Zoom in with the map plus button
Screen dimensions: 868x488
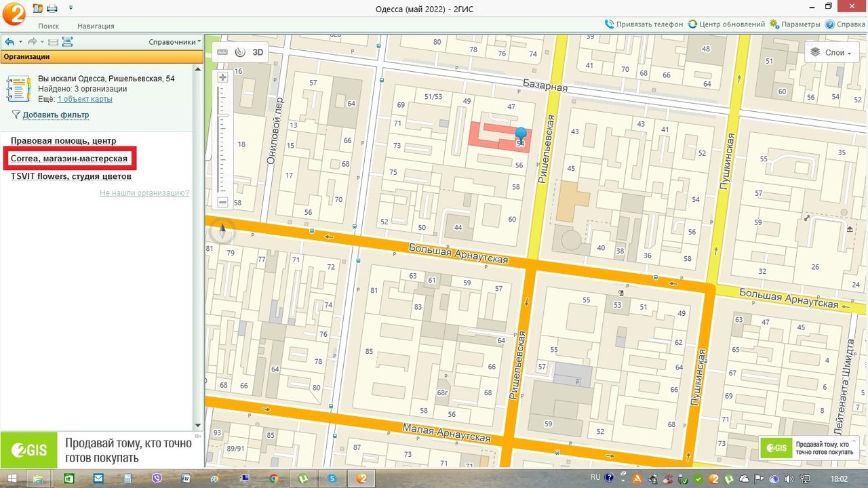pos(222,77)
